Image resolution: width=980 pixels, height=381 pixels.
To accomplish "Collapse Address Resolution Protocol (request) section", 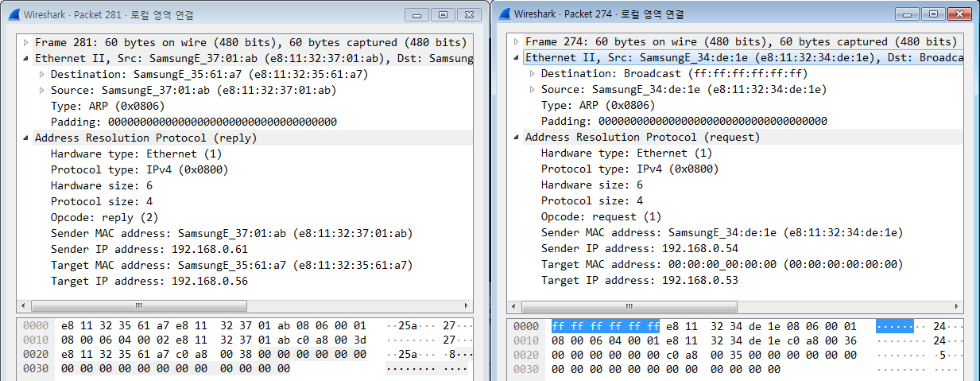I will [x=516, y=137].
